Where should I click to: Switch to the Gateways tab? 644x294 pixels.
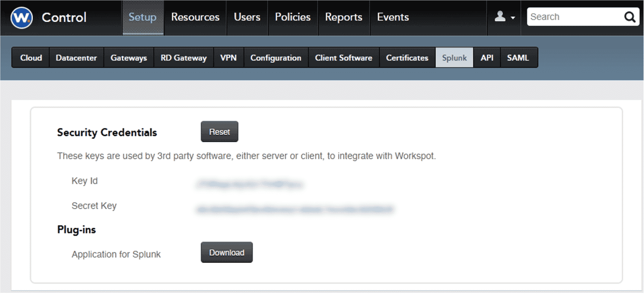click(x=129, y=58)
